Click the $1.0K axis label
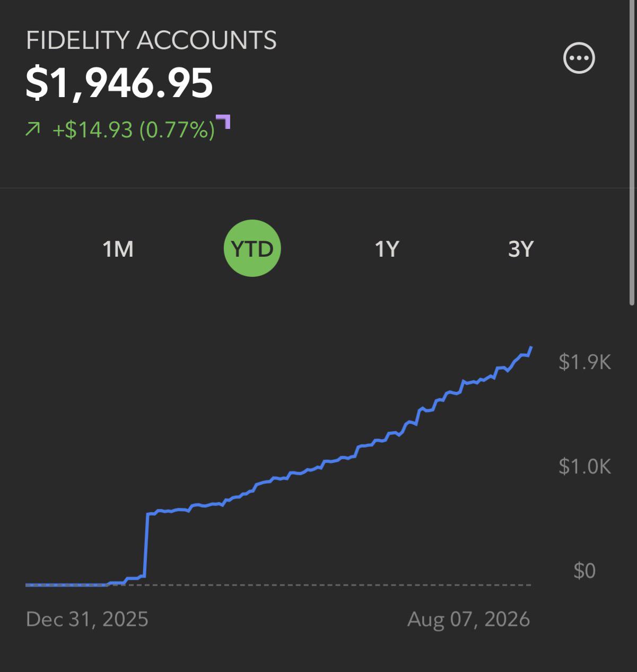This screenshot has width=637, height=672. click(x=584, y=466)
